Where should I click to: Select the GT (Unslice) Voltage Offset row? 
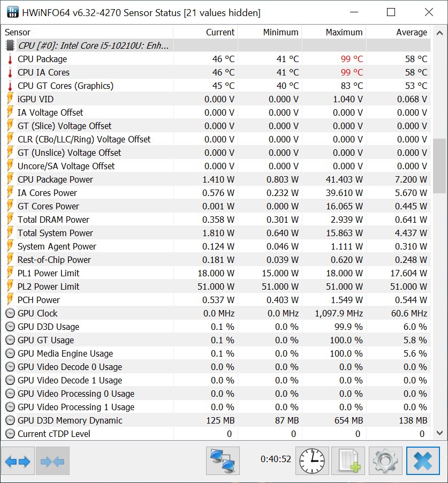coord(216,153)
